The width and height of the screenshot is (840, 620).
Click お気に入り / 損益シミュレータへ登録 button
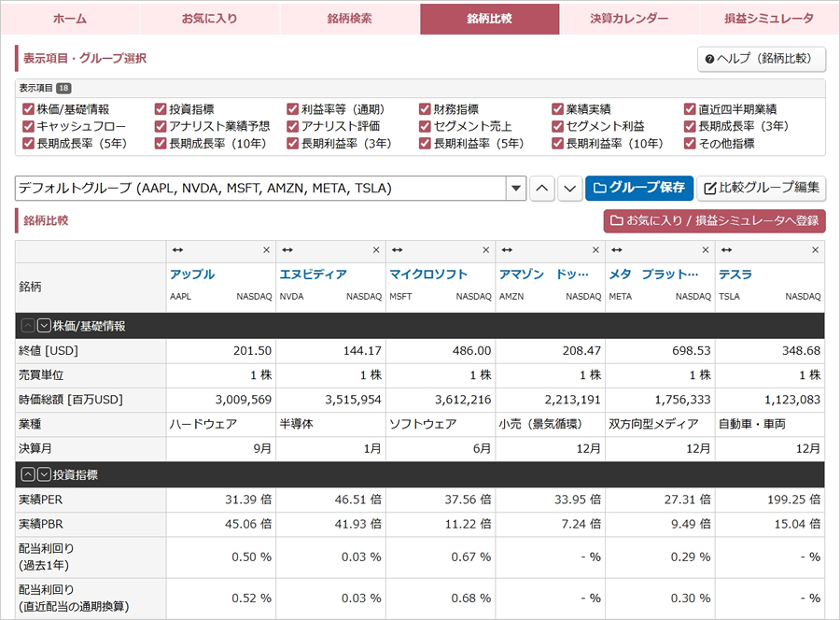pyautogui.click(x=715, y=220)
